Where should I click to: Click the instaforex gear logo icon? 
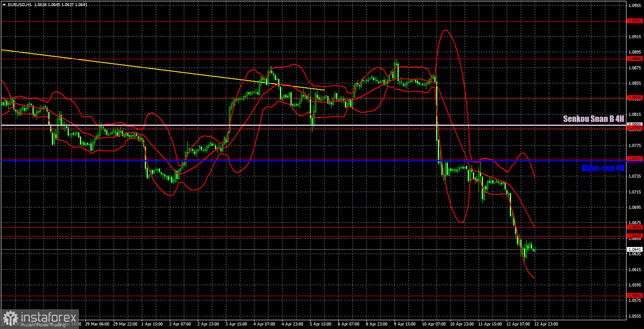coord(10,318)
